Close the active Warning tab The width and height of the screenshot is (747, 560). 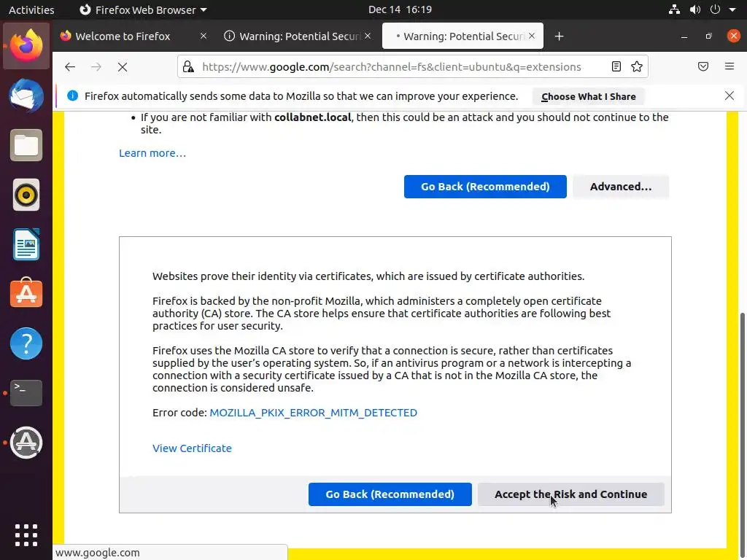(x=532, y=36)
